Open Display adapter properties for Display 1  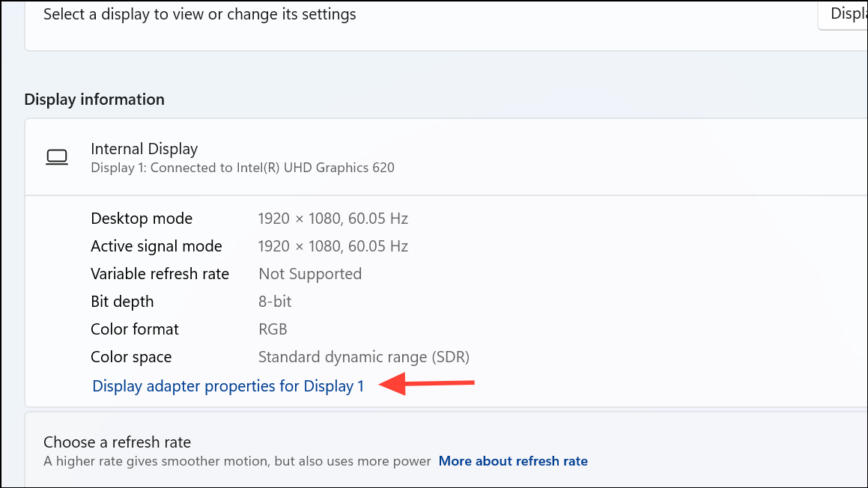click(x=227, y=385)
